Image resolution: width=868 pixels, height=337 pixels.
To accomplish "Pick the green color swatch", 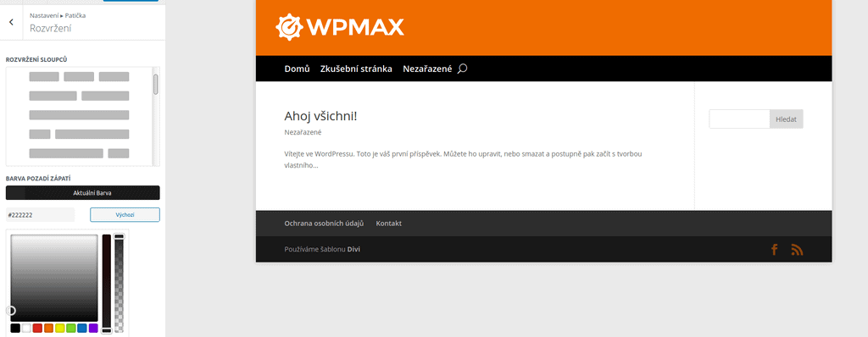I will (x=71, y=329).
